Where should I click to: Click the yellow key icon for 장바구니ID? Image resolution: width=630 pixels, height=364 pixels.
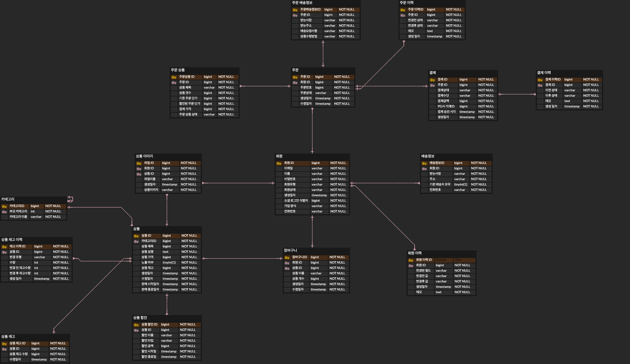(x=287, y=257)
